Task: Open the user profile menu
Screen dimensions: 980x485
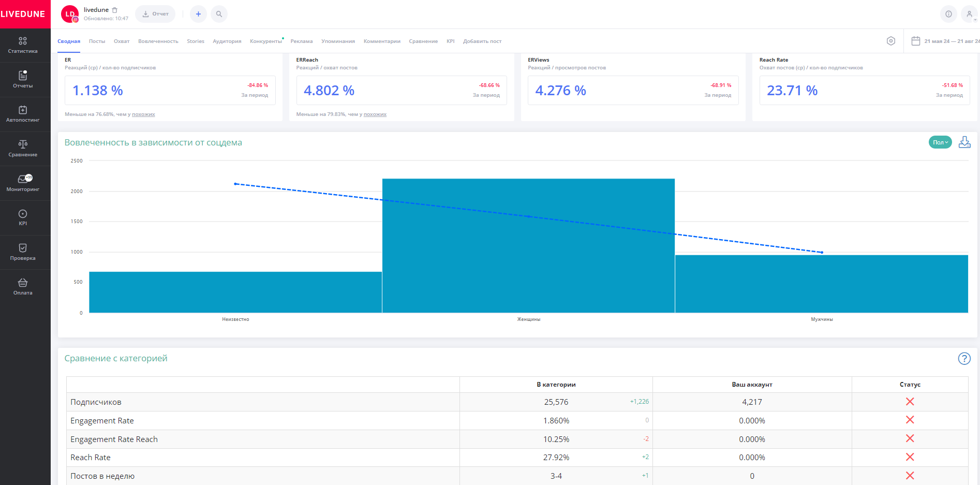Action: coord(969,14)
